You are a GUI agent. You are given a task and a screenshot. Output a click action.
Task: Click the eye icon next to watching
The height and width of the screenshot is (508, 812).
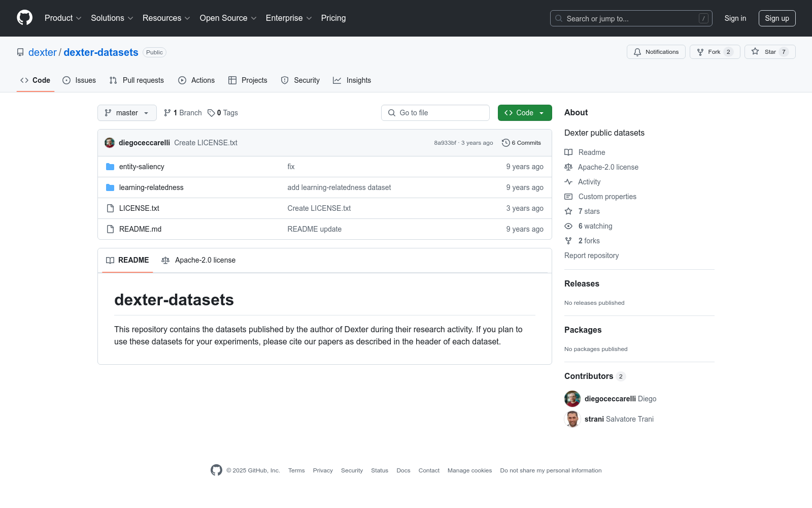pos(568,226)
